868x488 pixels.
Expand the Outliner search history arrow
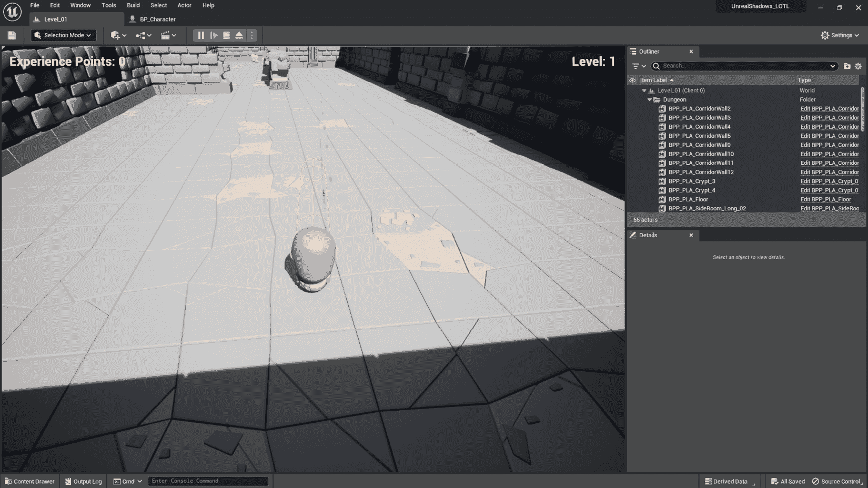point(832,66)
